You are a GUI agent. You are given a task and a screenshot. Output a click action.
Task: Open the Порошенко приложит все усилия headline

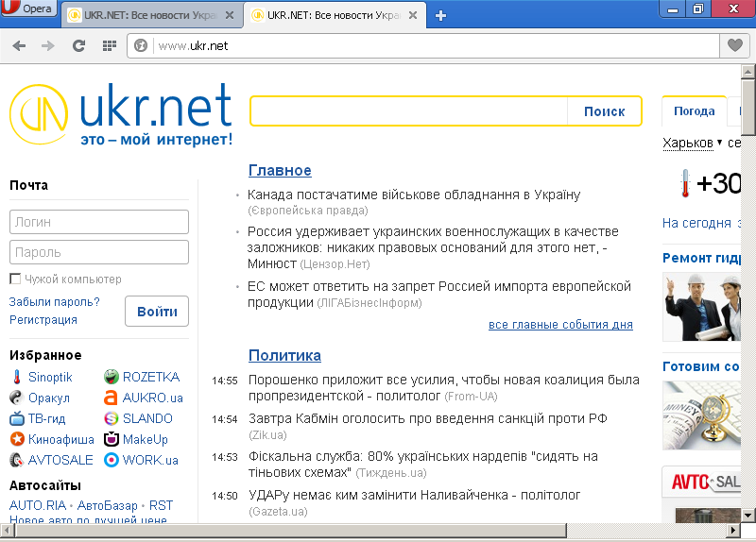444,388
